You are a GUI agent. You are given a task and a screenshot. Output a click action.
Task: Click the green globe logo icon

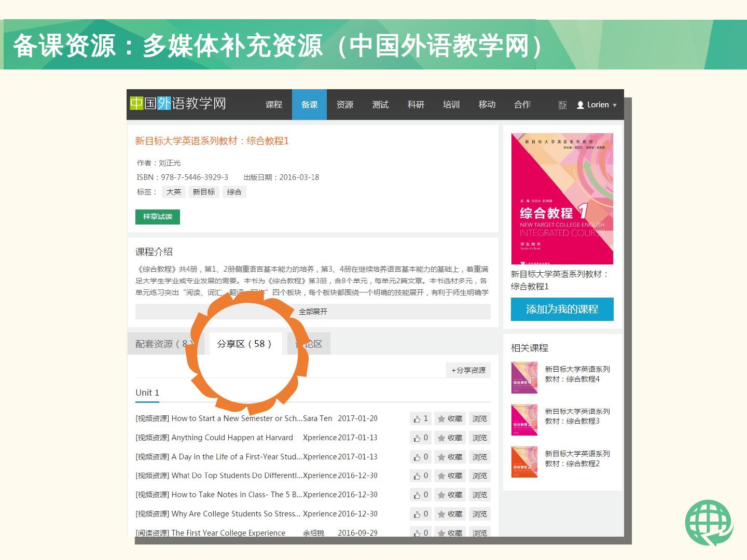709,523
